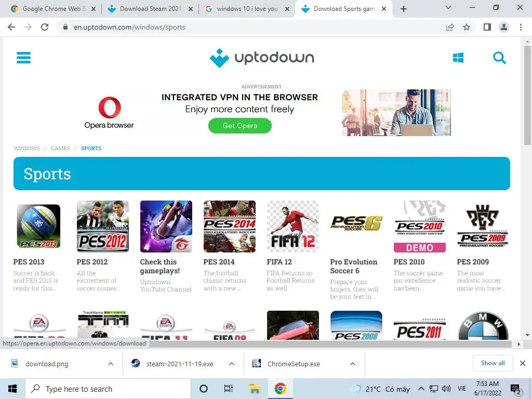Click the volume speaker tray icon
The width and height of the screenshot is (532, 399).
pyautogui.click(x=446, y=389)
